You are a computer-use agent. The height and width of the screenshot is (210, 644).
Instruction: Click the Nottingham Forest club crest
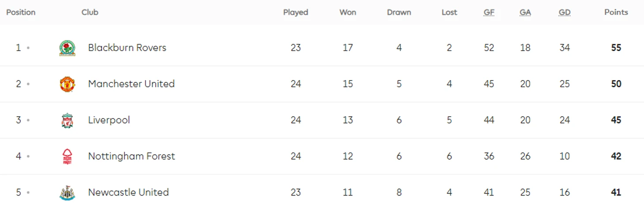[x=67, y=156]
